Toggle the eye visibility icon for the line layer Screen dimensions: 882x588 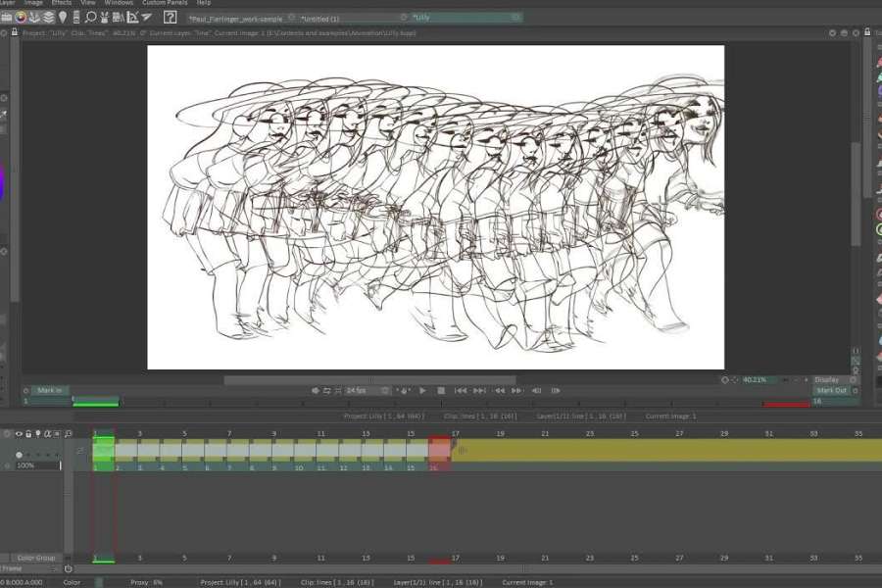(x=19, y=434)
